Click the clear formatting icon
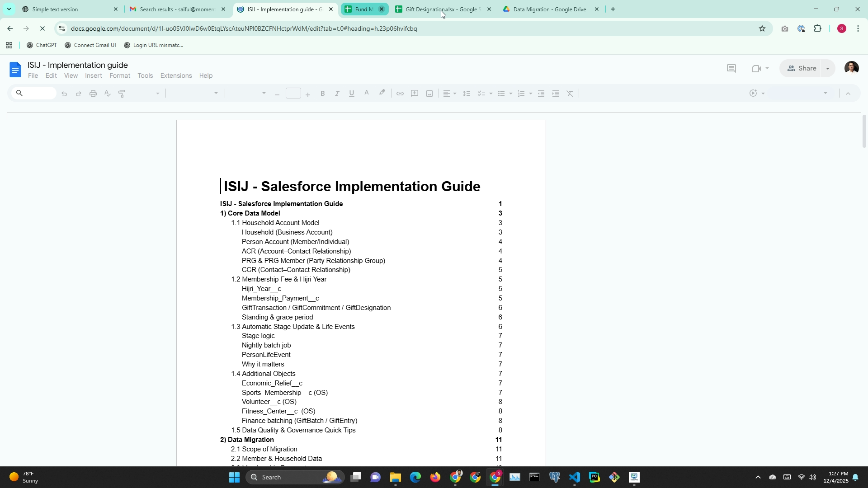Image resolution: width=868 pixels, height=488 pixels. pos(570,94)
